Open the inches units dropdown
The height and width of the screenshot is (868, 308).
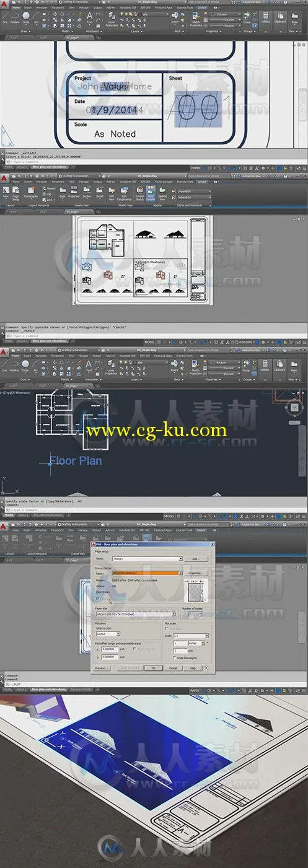click(x=196, y=643)
